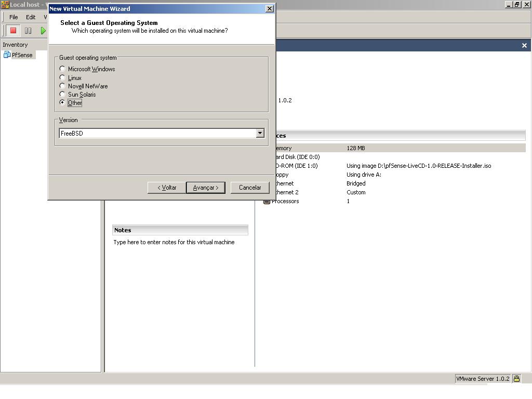Click the Ethernet 2 'Custom' value
This screenshot has height=399, width=532.
coord(356,192)
